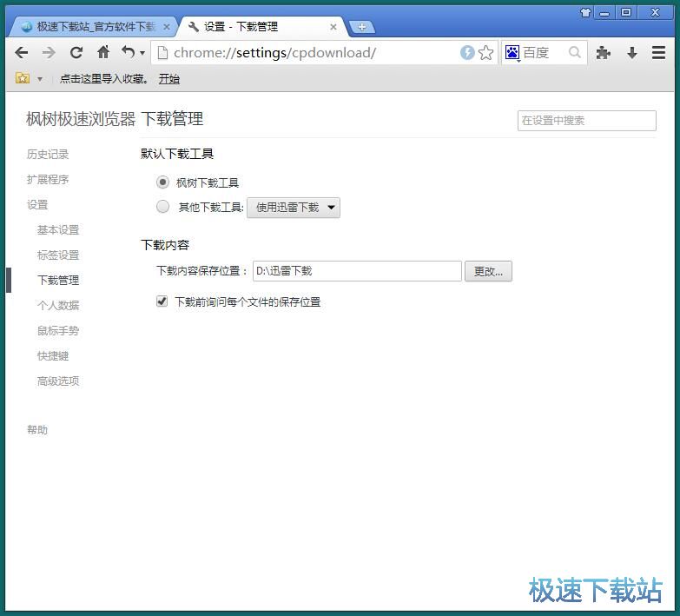This screenshot has height=616, width=680.
Task: Click the 更改... button
Action: point(488,271)
